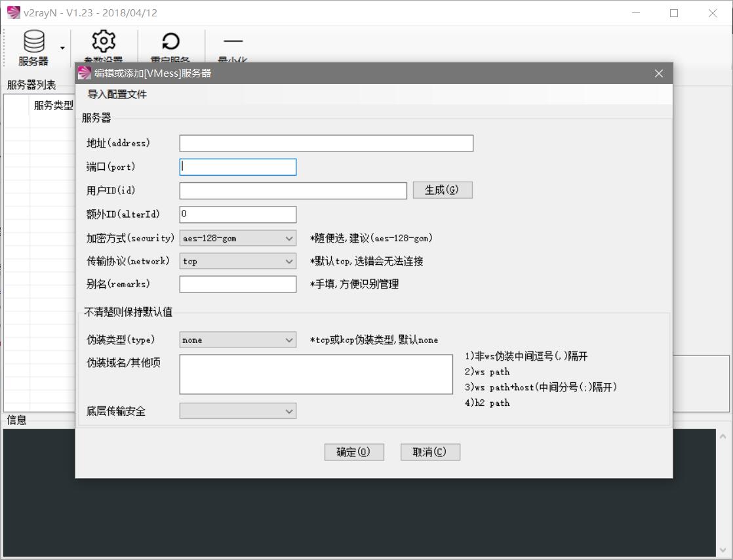Image resolution: width=733 pixels, height=560 pixels.
Task: Click the 生成(G) generate button
Action: click(x=443, y=190)
